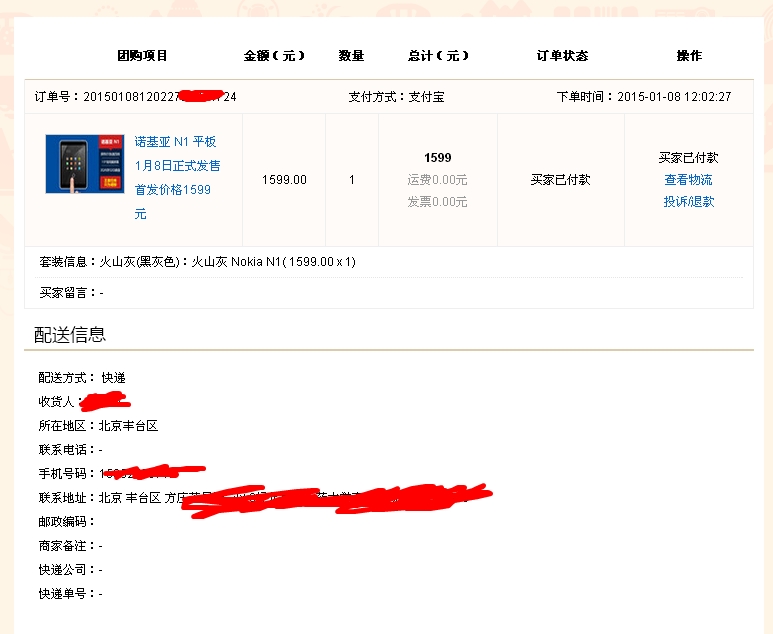
Task: Click the 支付方式：支付宝 text
Action: [x=396, y=97]
